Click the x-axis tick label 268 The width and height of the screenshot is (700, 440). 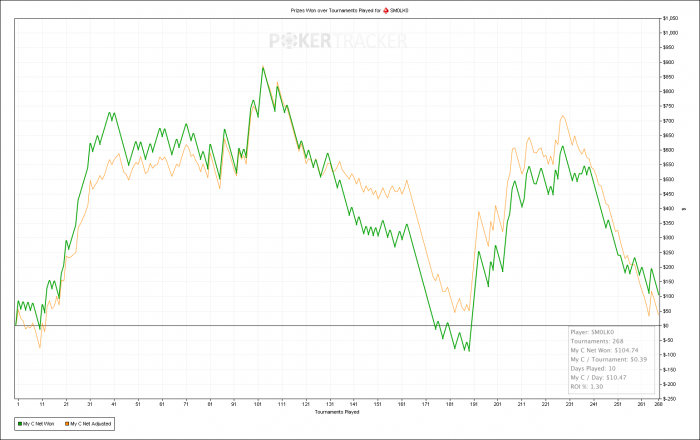pos(658,404)
